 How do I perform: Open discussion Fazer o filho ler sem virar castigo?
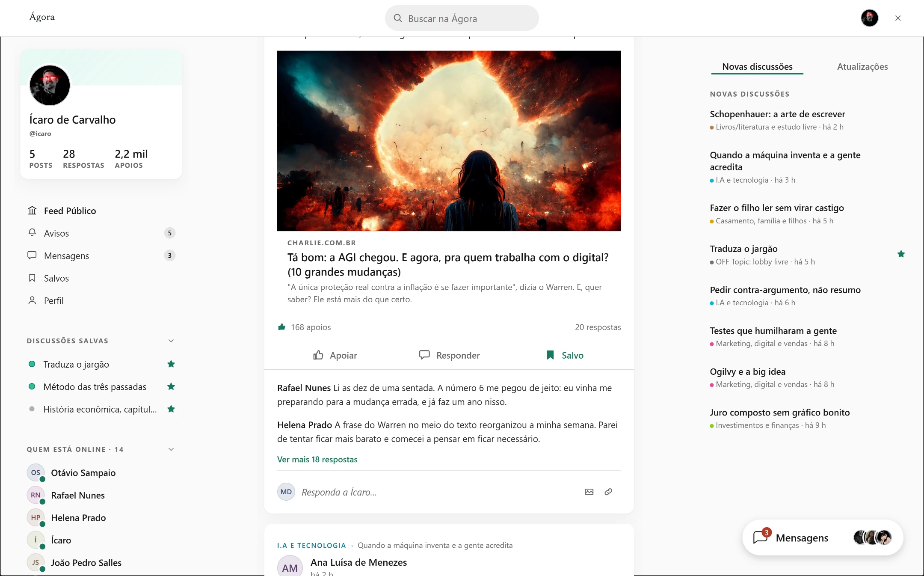[x=777, y=208]
